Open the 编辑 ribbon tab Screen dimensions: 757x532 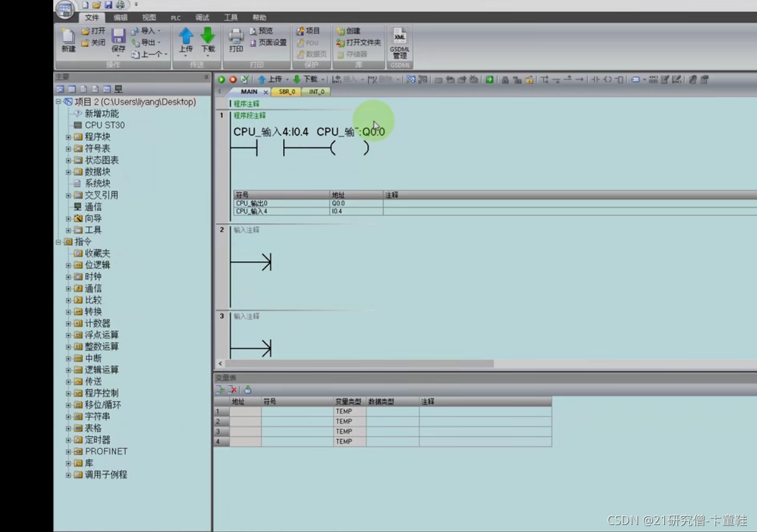120,17
